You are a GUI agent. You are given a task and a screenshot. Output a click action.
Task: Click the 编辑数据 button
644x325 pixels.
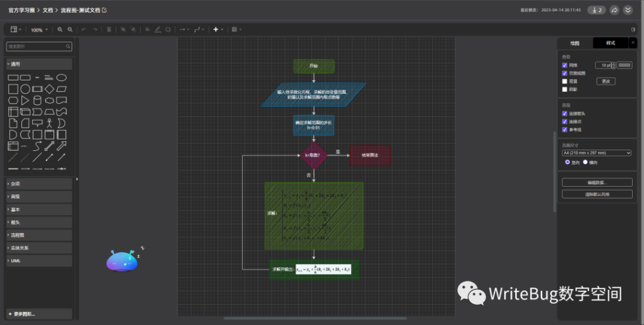(597, 182)
